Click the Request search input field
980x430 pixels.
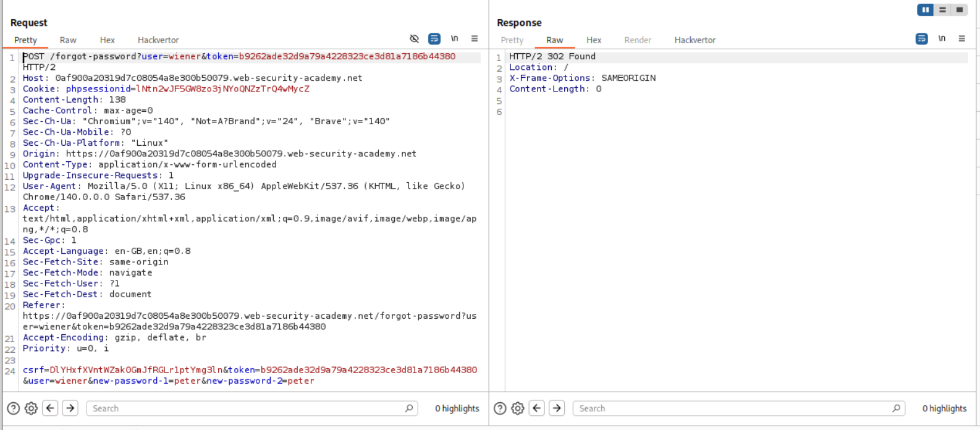point(247,408)
